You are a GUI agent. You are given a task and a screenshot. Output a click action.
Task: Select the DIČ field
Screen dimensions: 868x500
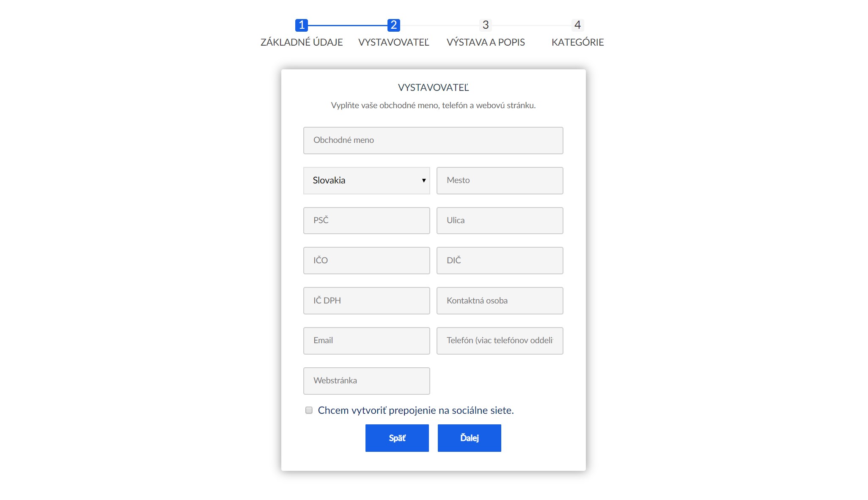(500, 260)
